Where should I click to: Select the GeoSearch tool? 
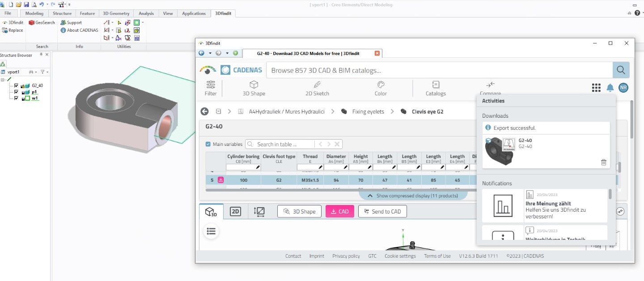(42, 22)
